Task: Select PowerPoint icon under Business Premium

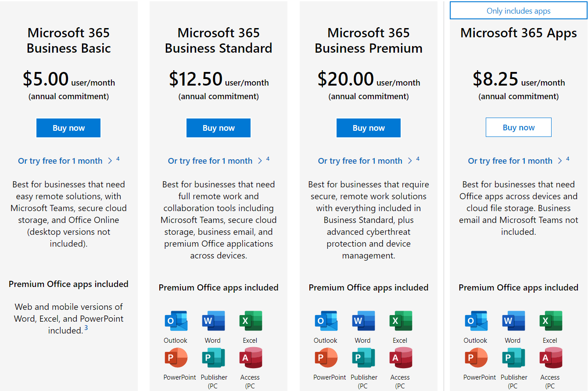Action: pyautogui.click(x=326, y=358)
